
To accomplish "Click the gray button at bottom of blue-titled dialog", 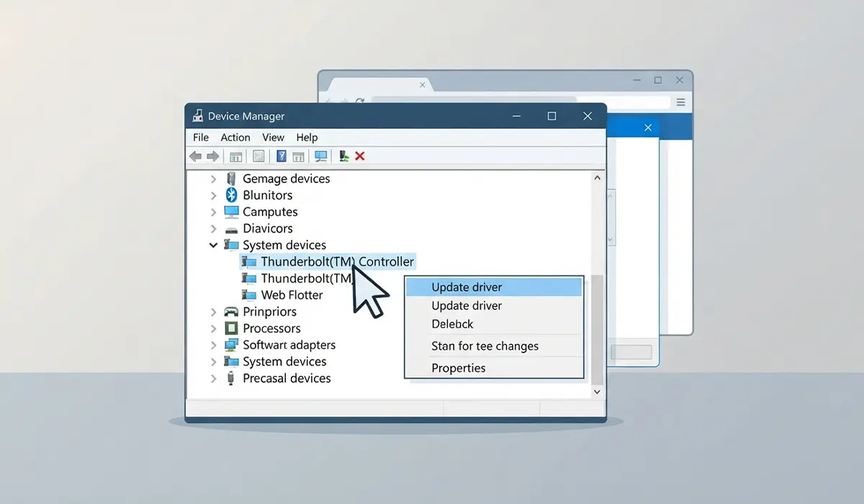I will click(x=631, y=352).
